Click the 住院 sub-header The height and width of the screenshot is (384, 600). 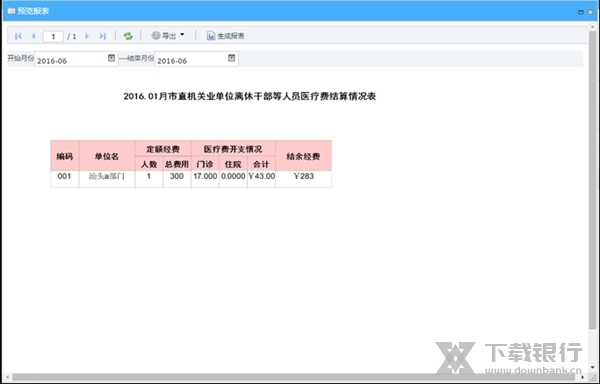[233, 164]
